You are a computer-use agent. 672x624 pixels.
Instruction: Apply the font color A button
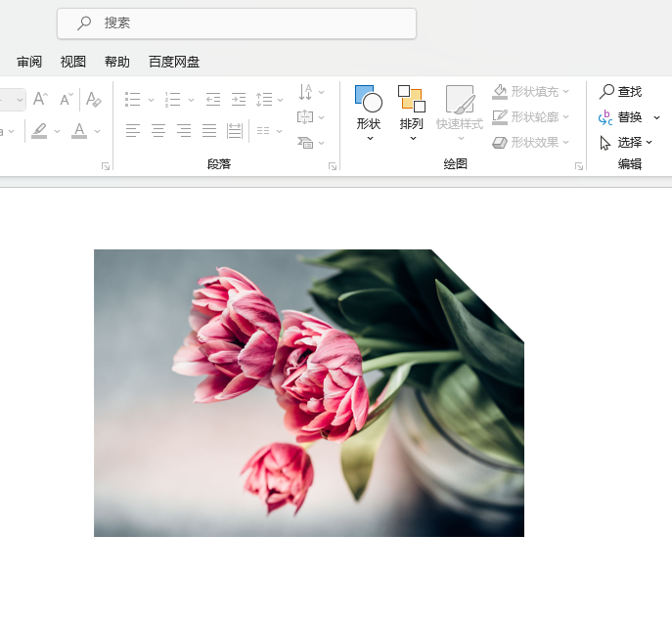pyautogui.click(x=79, y=131)
